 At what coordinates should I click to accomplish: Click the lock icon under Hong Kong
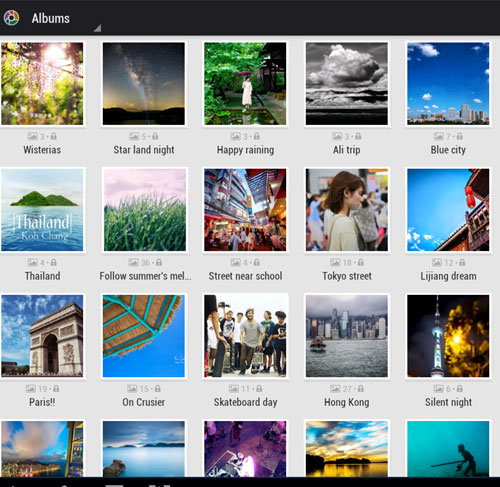[x=361, y=388]
